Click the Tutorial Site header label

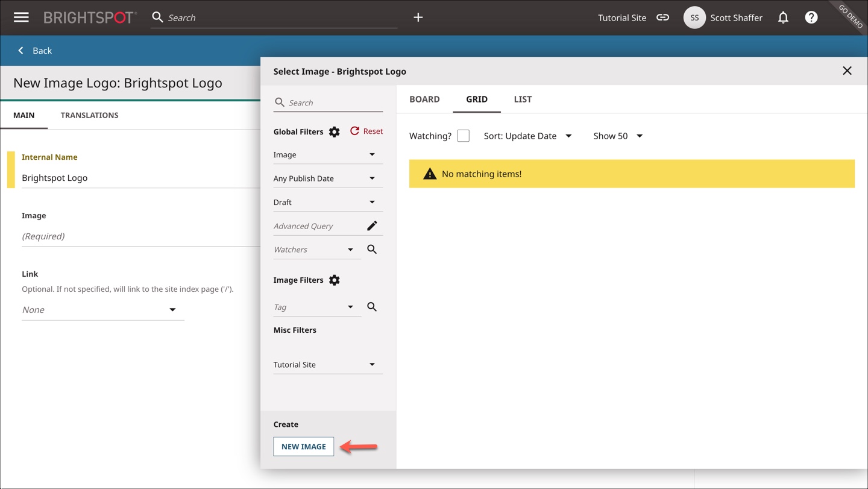click(x=622, y=17)
